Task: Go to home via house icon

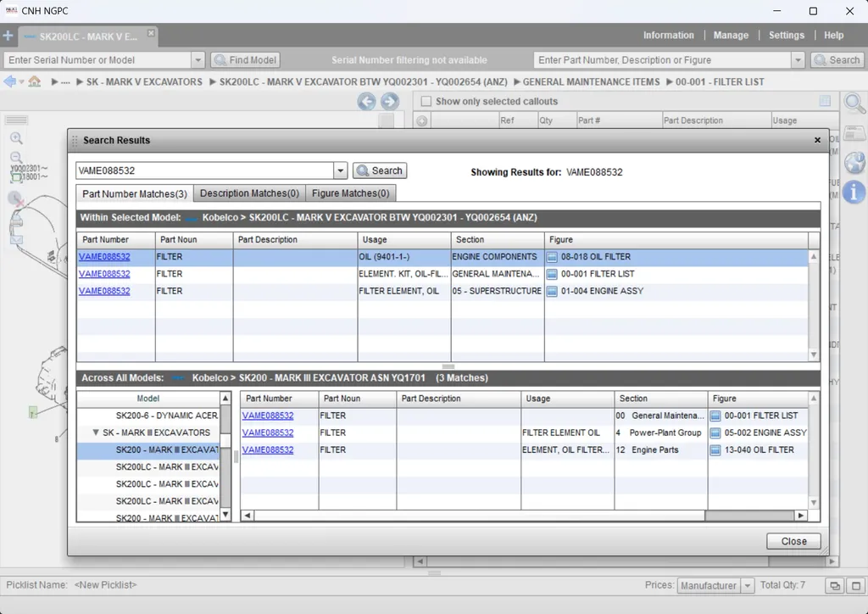Action: [x=34, y=82]
